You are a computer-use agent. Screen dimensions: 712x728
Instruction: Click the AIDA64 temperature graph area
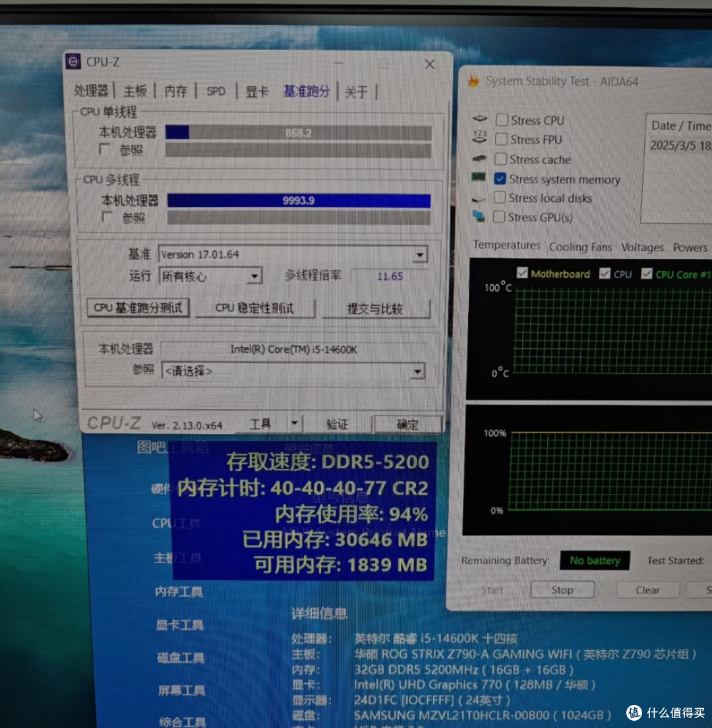(x=612, y=330)
